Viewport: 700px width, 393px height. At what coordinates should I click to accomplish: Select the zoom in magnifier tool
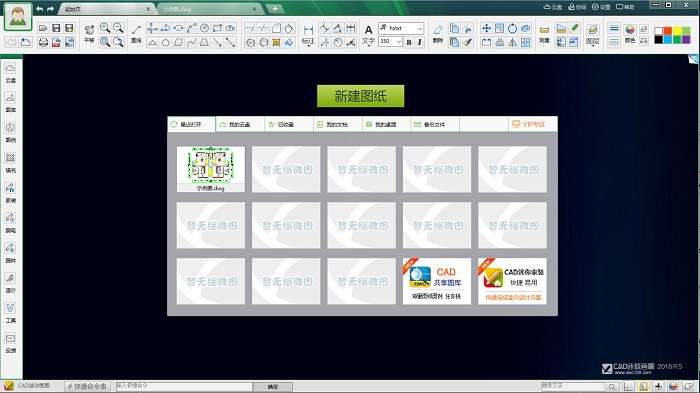105,28
